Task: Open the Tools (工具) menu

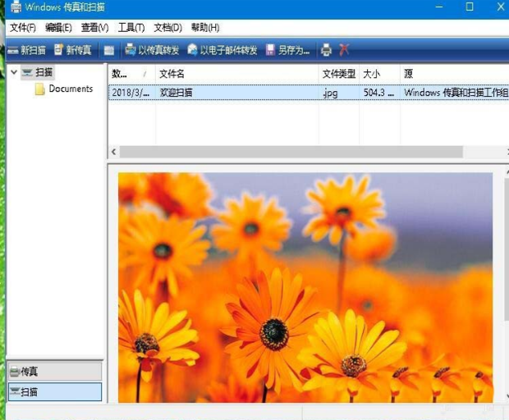Action: click(131, 28)
